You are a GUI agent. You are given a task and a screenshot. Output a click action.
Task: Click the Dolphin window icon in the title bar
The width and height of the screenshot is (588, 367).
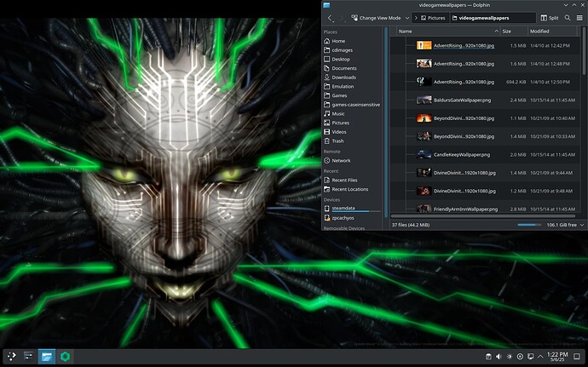(x=326, y=5)
